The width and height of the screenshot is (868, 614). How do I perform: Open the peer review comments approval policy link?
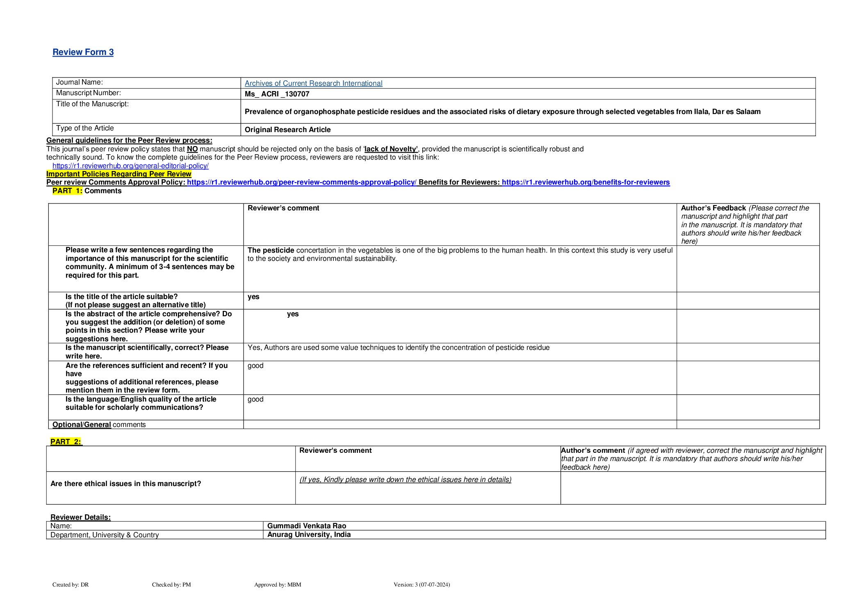301,182
